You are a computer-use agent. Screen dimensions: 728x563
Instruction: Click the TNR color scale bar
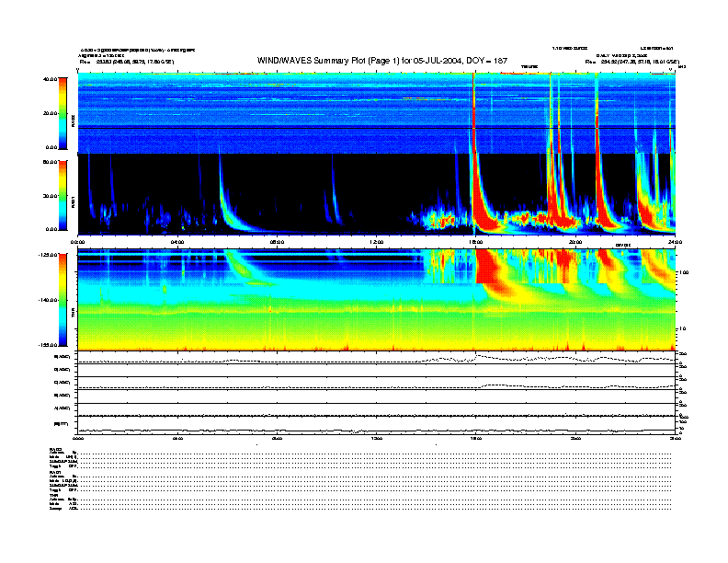pyautogui.click(x=63, y=299)
